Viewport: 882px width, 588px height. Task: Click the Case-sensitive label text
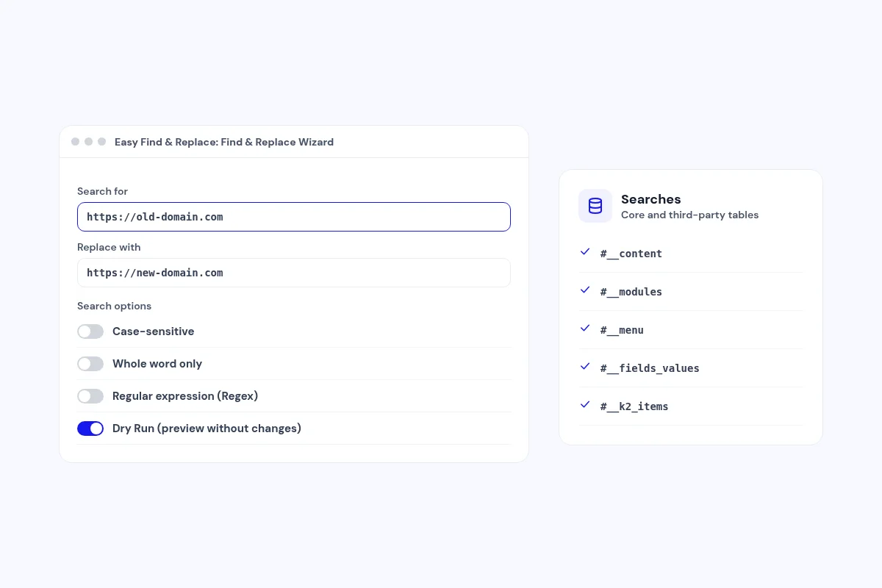click(x=154, y=331)
